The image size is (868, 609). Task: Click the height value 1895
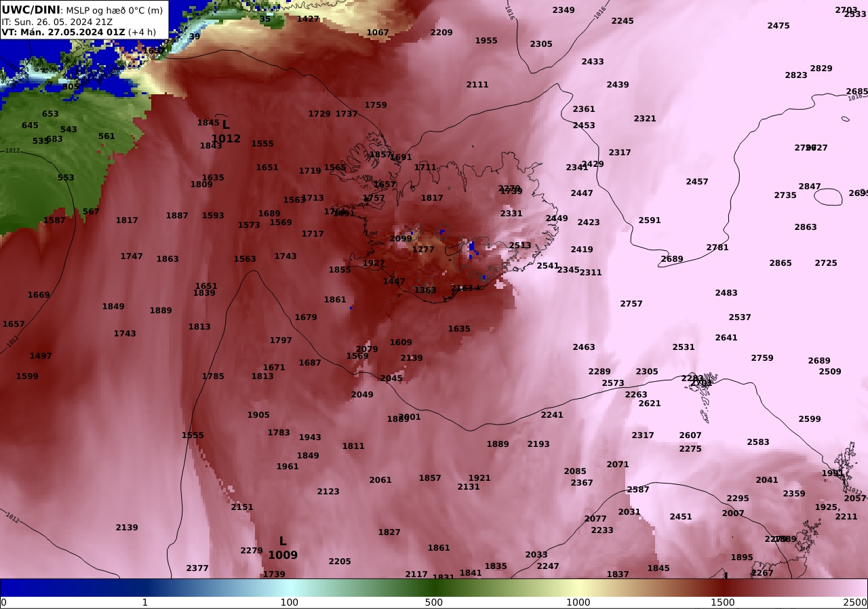click(x=742, y=557)
